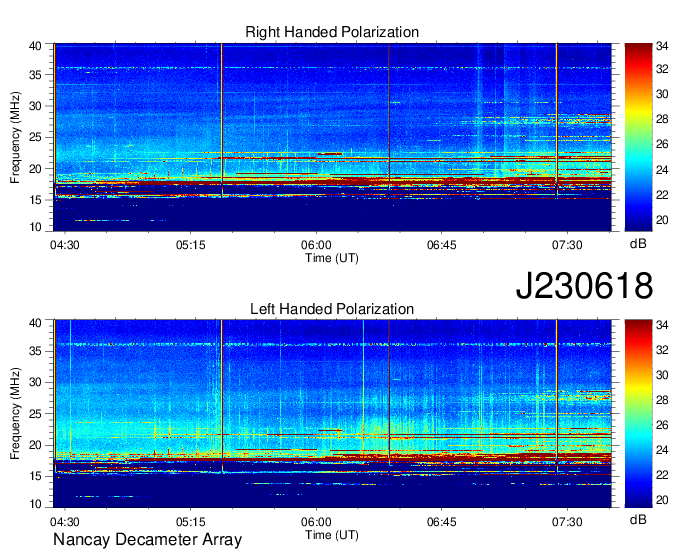Click the 35 frequency tick of the Right Handed plot
The height and width of the screenshot is (552, 680).
point(35,75)
